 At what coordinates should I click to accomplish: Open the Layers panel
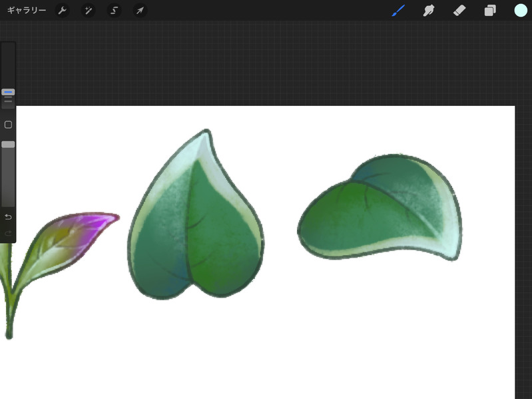pos(490,11)
